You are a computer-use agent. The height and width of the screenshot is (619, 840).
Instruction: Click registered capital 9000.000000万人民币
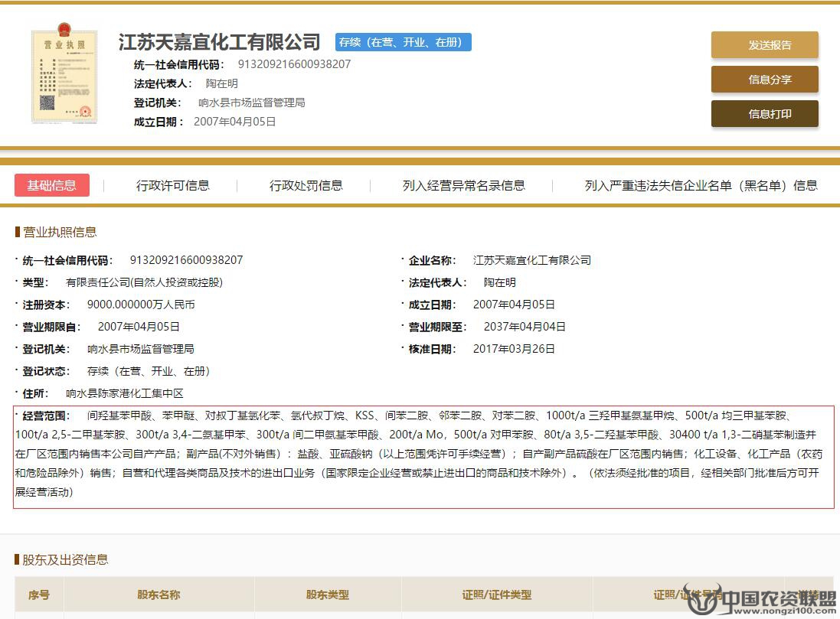pos(141,305)
